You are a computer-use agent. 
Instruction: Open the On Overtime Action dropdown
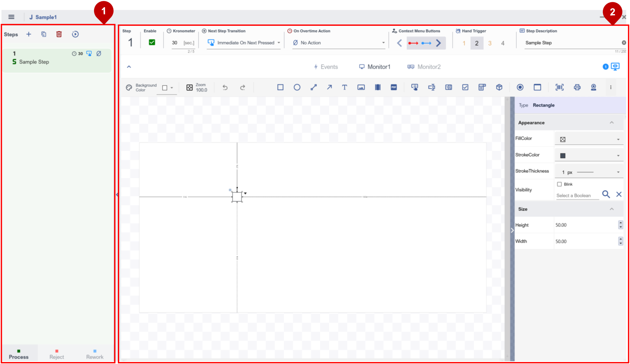click(x=339, y=43)
